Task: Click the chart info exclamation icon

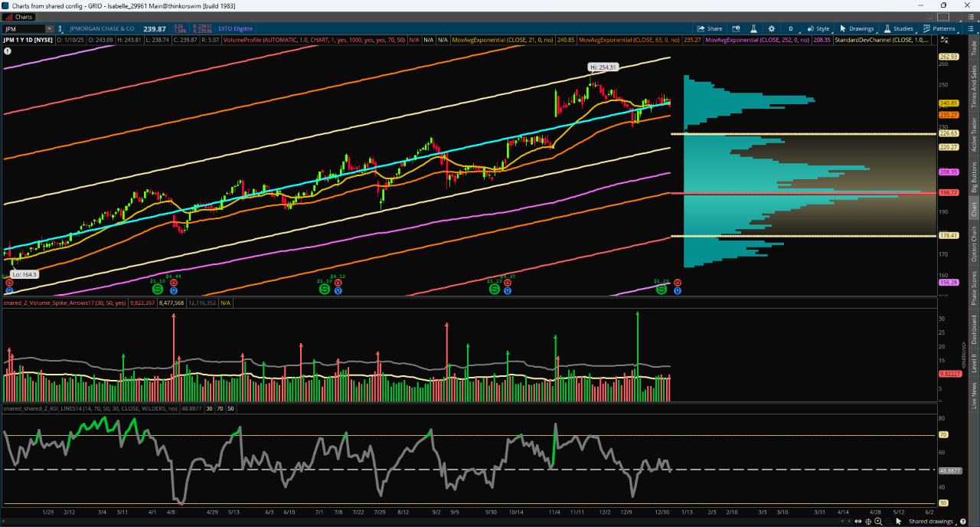Action: coord(8,51)
